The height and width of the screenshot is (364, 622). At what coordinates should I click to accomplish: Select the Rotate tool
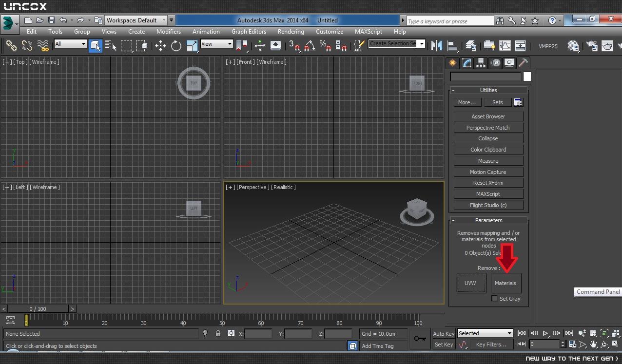tap(176, 46)
